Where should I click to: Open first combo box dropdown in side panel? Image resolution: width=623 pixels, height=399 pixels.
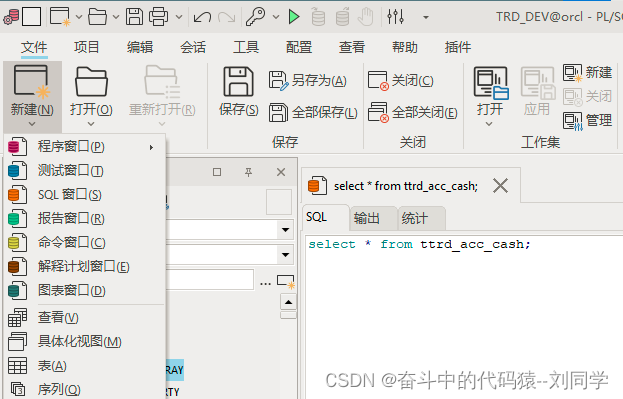285,230
